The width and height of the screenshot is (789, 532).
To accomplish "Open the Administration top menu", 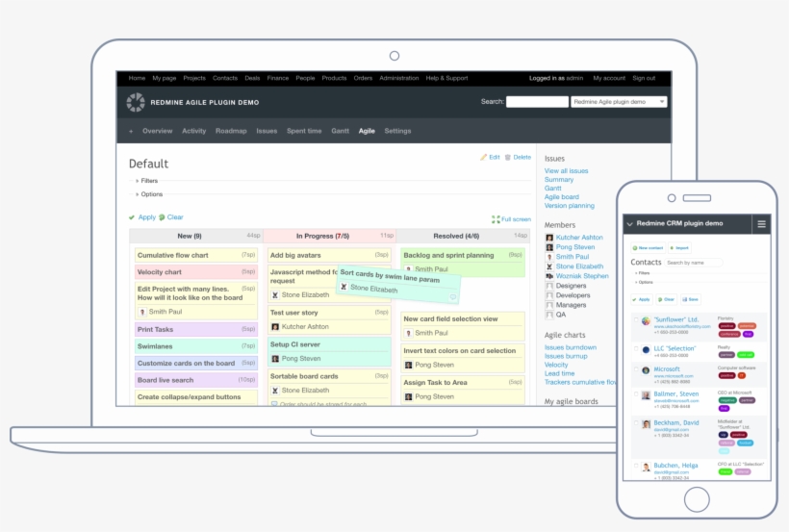I will pyautogui.click(x=398, y=78).
